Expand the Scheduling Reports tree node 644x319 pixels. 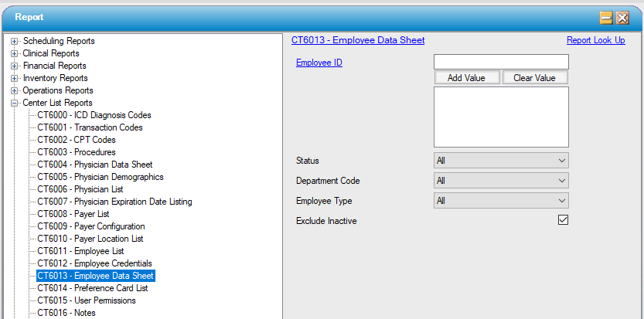coord(15,41)
